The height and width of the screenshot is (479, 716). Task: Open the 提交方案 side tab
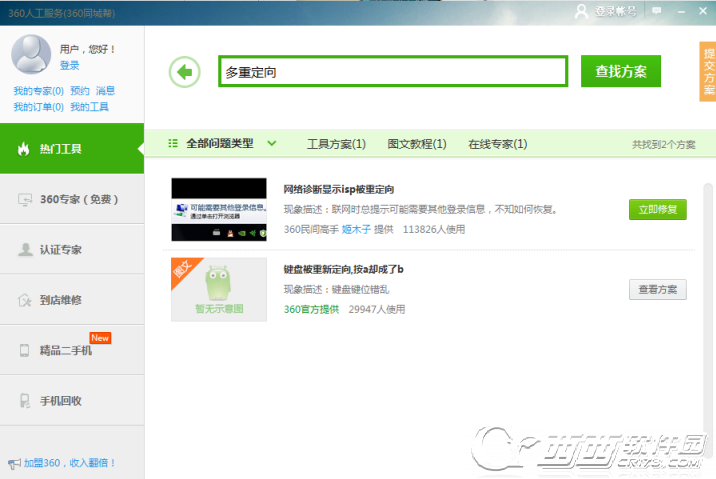708,72
